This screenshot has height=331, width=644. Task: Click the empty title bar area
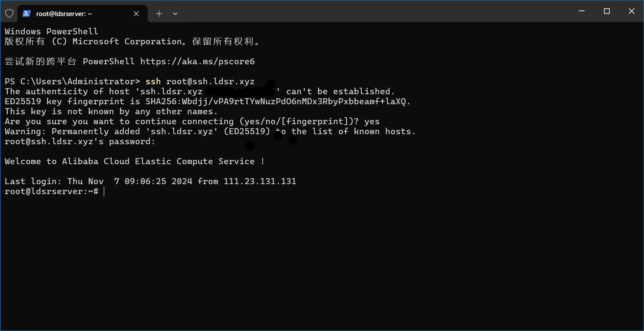[x=369, y=11]
